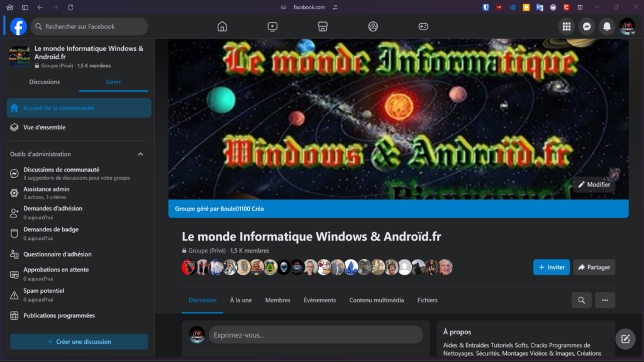
Task: Open the Facebook video icon
Action: pyautogui.click(x=272, y=26)
